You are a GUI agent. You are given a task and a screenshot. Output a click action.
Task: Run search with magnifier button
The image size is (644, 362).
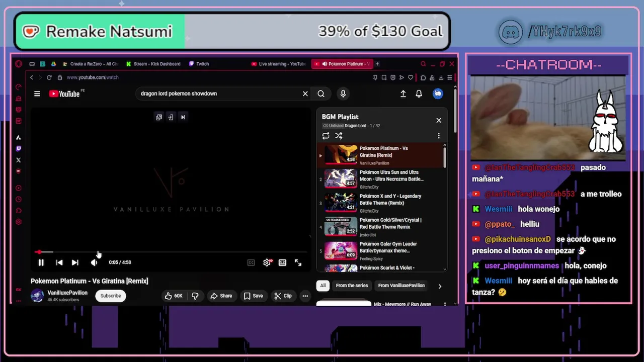[x=321, y=94]
